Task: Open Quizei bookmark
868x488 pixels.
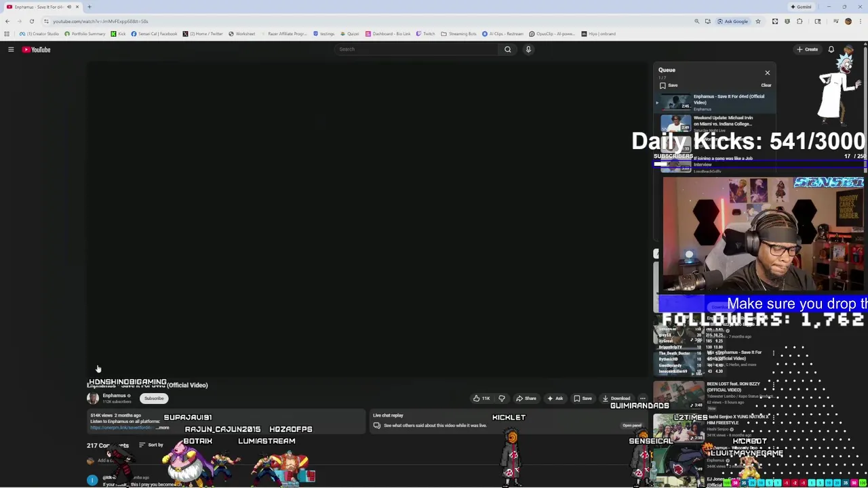Action: (350, 34)
